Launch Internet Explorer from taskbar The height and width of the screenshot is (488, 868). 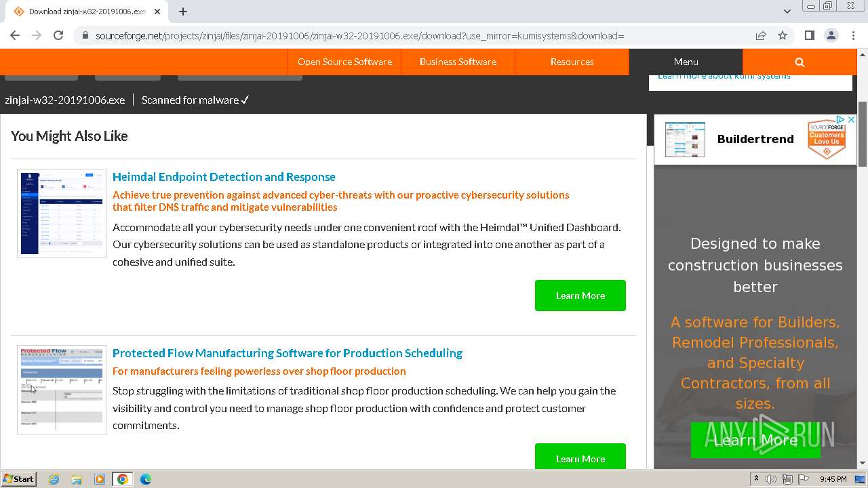point(54,479)
